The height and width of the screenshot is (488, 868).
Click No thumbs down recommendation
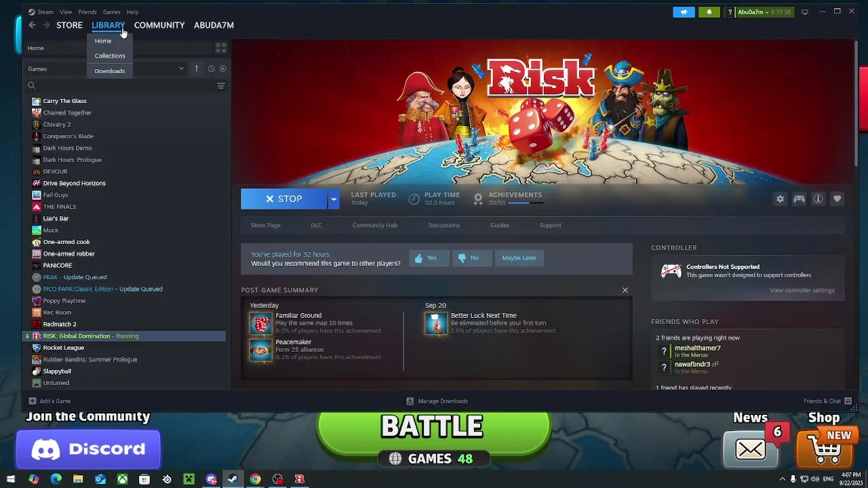471,258
